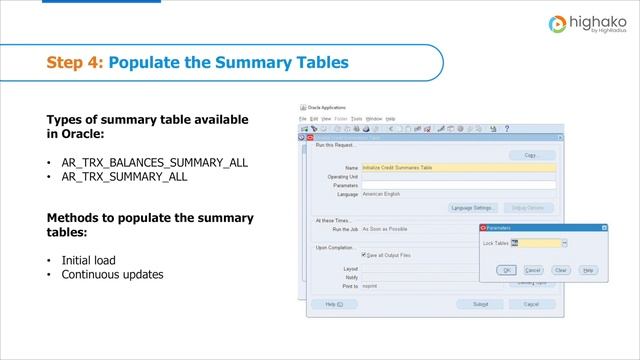Open the Edit menu
Screen dimensions: 640x360
point(314,119)
